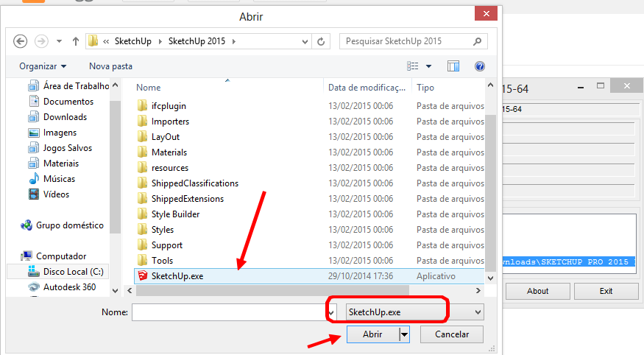
Task: Click Exit in the background window
Action: pos(606,291)
